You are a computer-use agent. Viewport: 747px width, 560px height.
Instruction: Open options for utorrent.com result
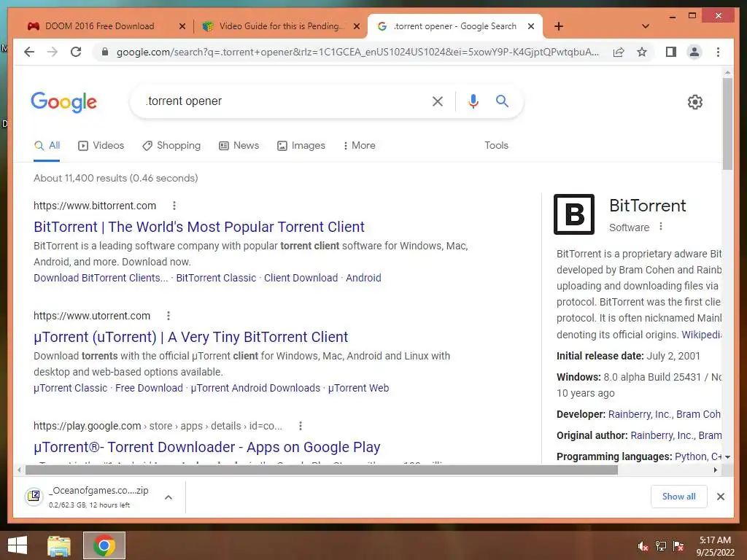[169, 315]
